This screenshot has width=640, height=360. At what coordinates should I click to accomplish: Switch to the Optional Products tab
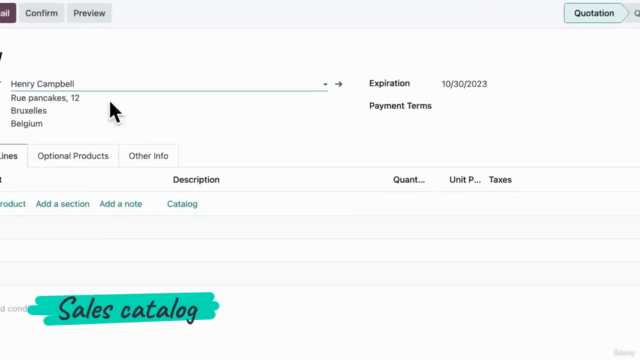73,156
